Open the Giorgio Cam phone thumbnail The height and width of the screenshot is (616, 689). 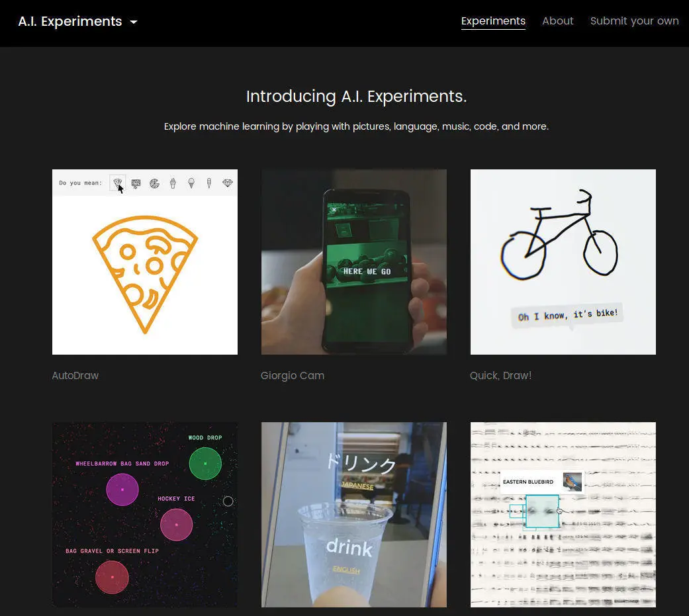pos(354,262)
